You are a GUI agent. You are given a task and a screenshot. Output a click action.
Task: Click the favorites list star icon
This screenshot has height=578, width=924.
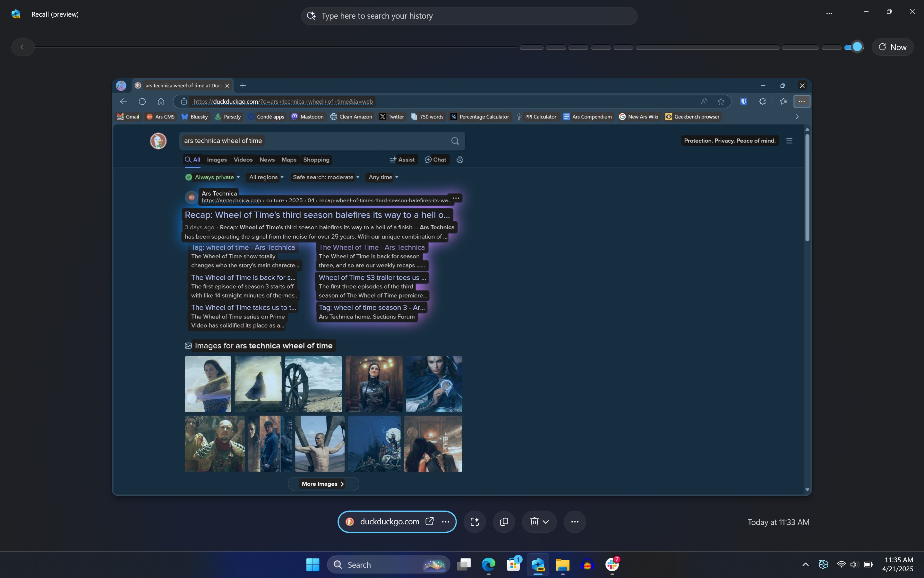pyautogui.click(x=783, y=101)
